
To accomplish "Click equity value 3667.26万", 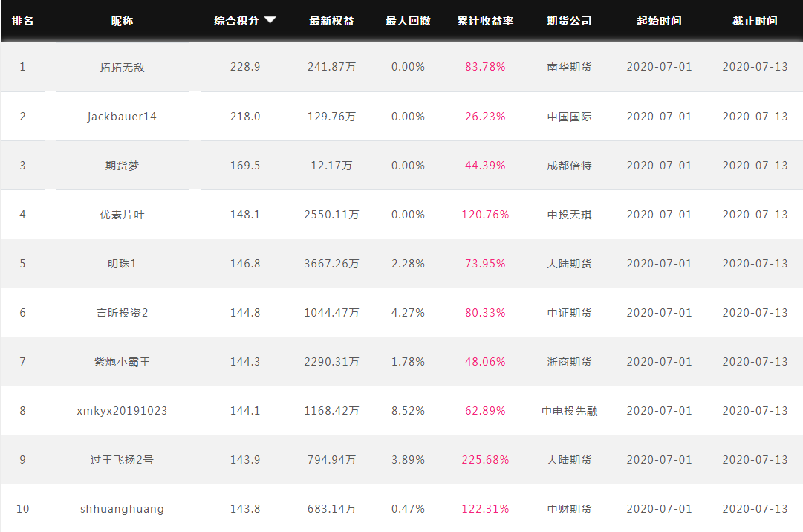I will coord(331,264).
